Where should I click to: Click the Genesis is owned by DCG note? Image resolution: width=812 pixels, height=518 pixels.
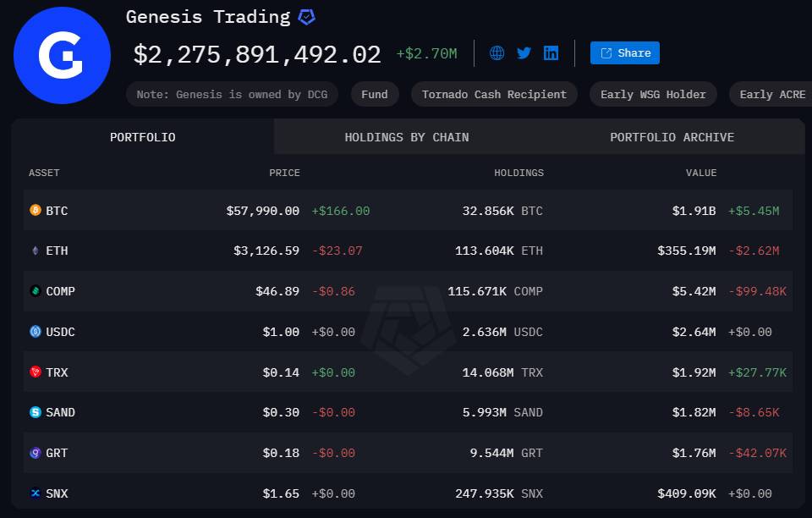(x=232, y=94)
